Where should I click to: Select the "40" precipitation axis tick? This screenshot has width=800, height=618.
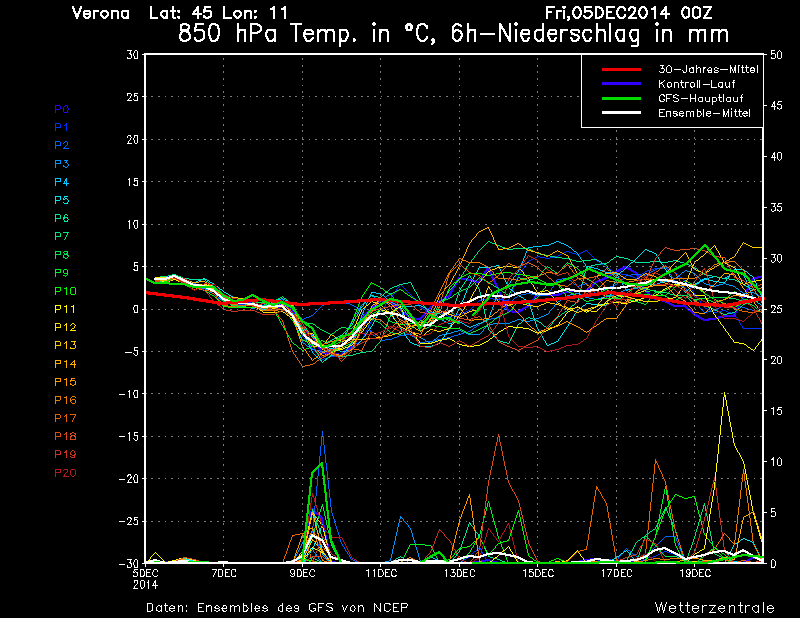776,157
